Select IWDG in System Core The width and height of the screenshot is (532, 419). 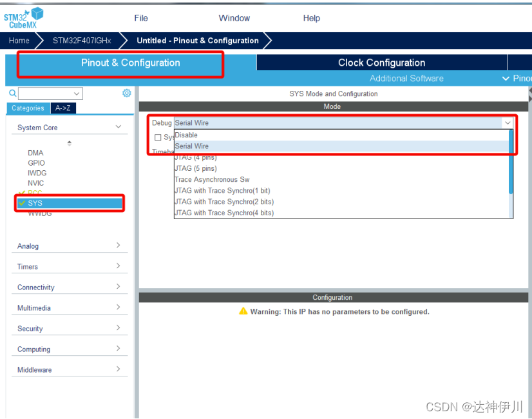tap(37, 173)
